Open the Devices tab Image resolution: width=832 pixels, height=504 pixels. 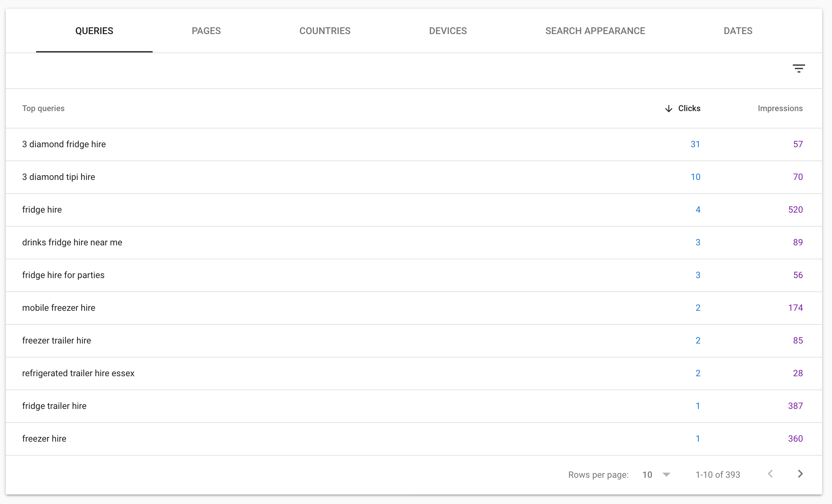448,31
